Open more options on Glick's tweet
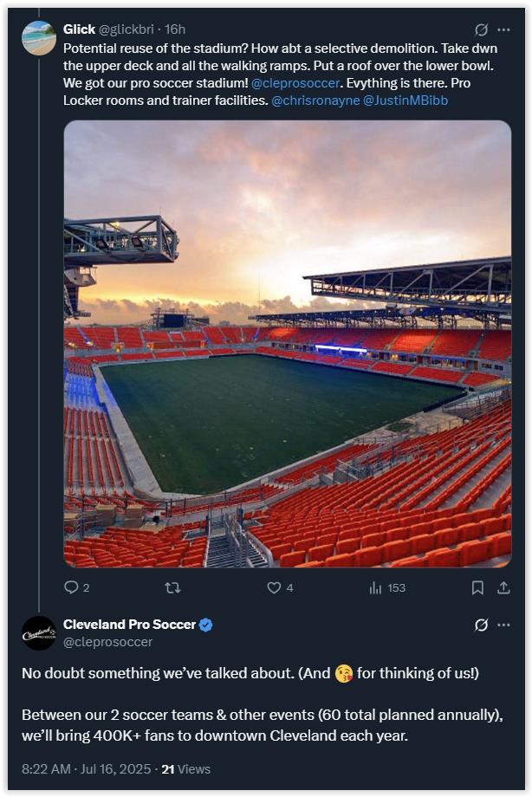Screen dimensions: 532x797 (503, 29)
